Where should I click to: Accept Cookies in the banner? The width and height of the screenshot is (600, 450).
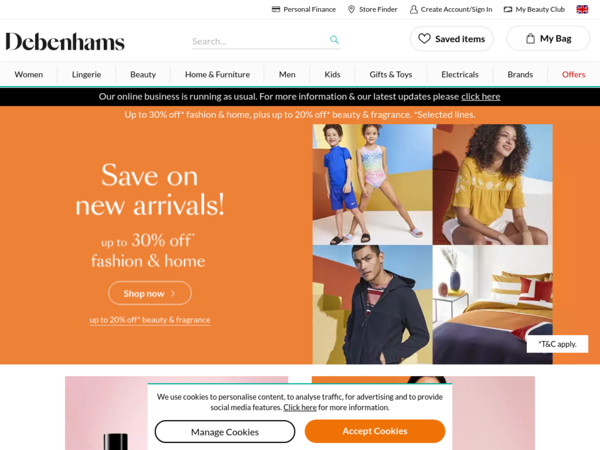(375, 431)
